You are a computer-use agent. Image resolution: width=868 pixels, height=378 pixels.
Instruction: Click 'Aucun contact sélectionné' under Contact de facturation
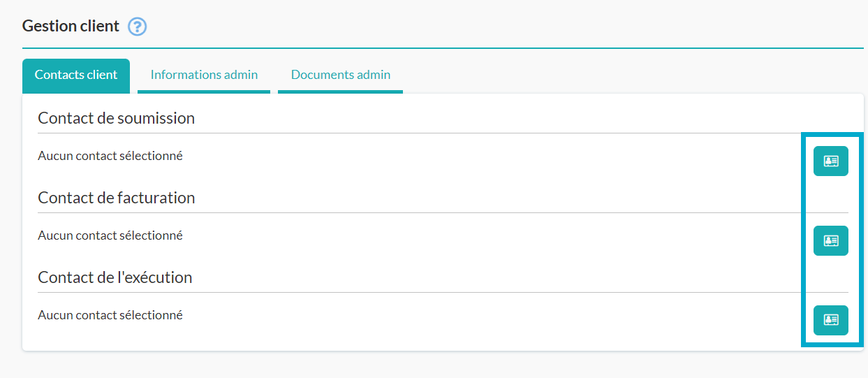(x=110, y=235)
